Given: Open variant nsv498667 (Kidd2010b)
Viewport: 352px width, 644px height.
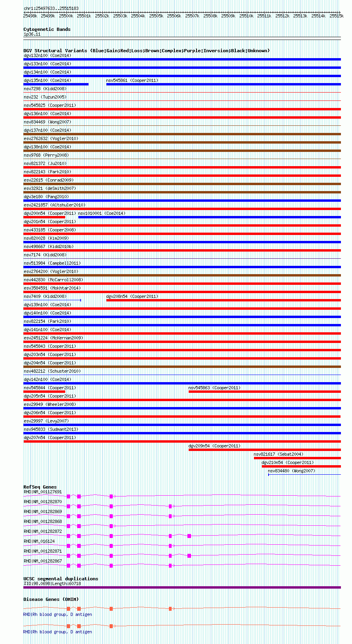Looking at the screenshot, I should pos(49,246).
